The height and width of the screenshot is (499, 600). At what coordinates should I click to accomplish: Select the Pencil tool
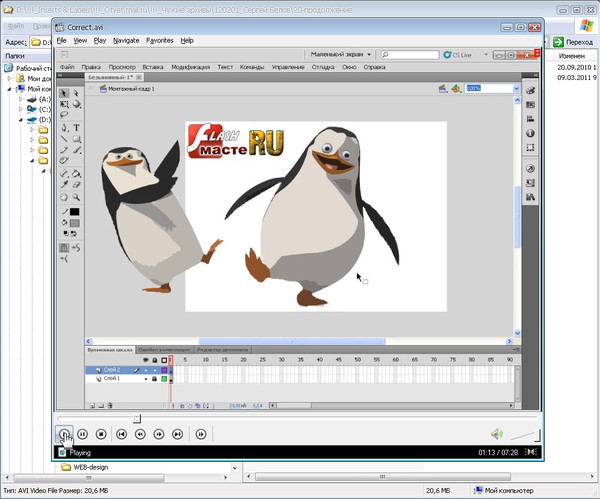[x=64, y=150]
